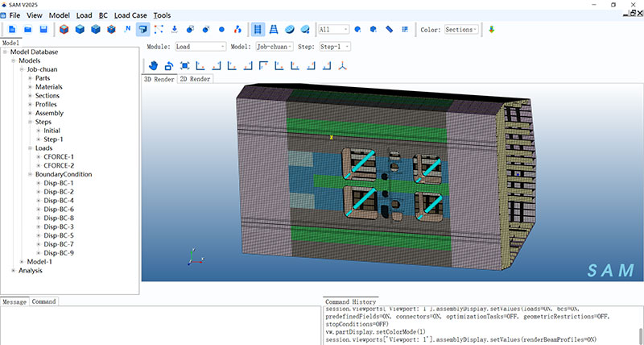
Task: Expand the Model-1 tree node
Action: (x=22, y=261)
